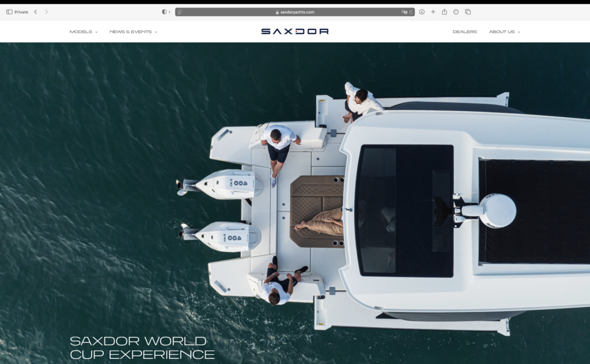Expand the News & Events dropdown
Image resolution: width=590 pixels, height=364 pixels.
(x=133, y=32)
